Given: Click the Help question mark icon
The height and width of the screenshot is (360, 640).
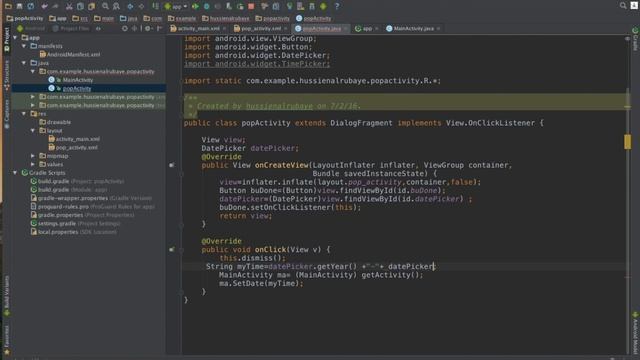Looking at the screenshot, I should pos(337,6).
